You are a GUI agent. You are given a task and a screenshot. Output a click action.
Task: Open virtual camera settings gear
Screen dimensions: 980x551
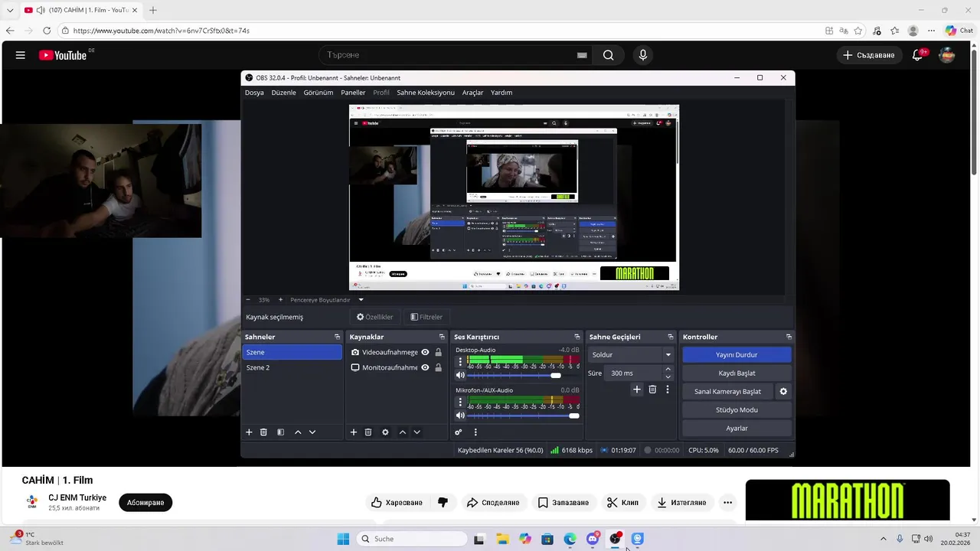tap(783, 392)
